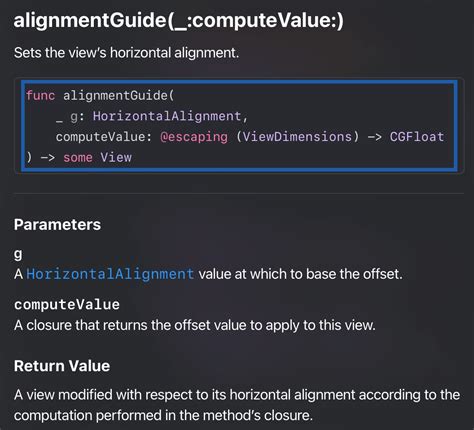
Task: Click the some keyword in the code
Action: click(x=78, y=157)
